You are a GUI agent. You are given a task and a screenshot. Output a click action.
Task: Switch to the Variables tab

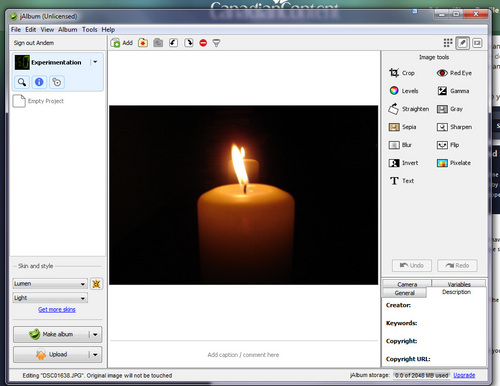click(459, 284)
